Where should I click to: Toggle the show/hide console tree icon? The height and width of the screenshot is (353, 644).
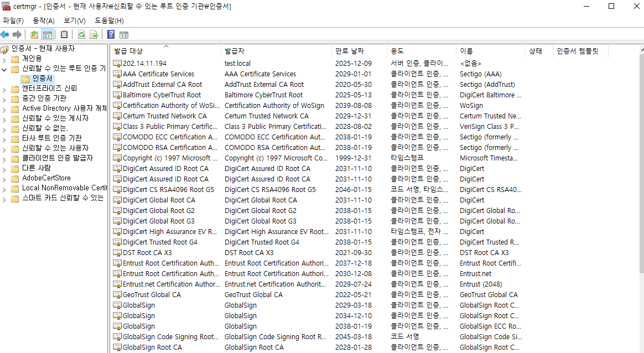coord(48,35)
